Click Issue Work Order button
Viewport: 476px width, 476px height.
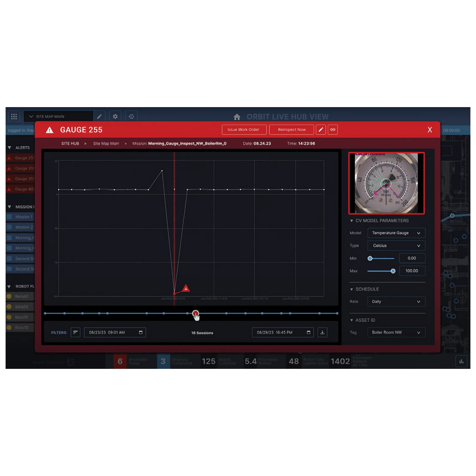[244, 130]
